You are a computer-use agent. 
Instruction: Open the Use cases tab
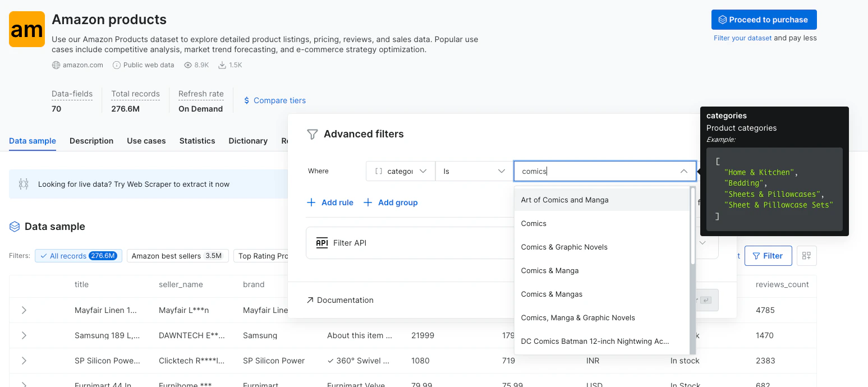[146, 141]
